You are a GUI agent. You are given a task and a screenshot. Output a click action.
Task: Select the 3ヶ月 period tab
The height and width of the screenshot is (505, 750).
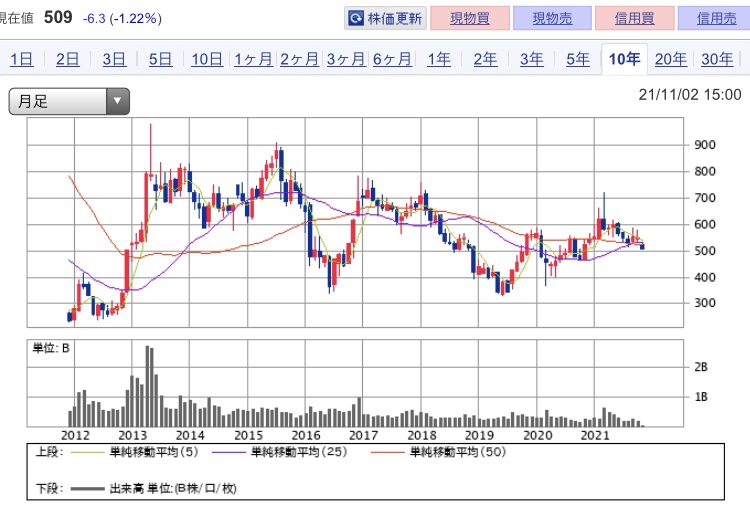346,59
